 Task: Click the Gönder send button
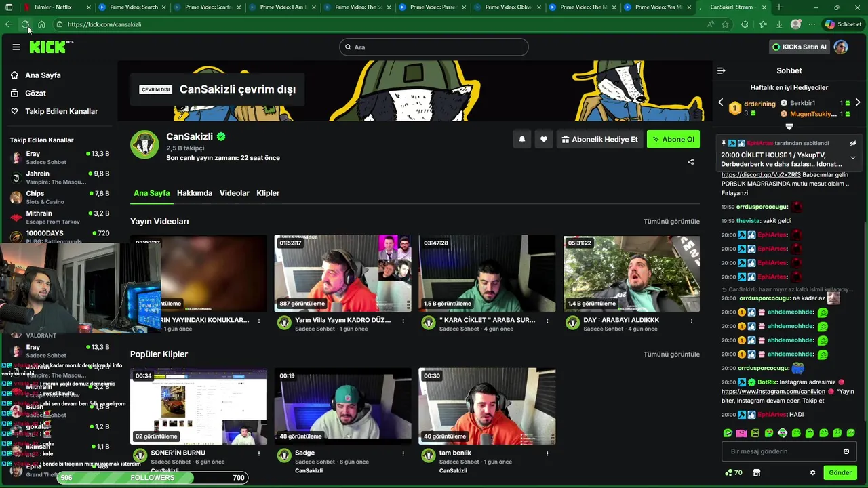840,472
